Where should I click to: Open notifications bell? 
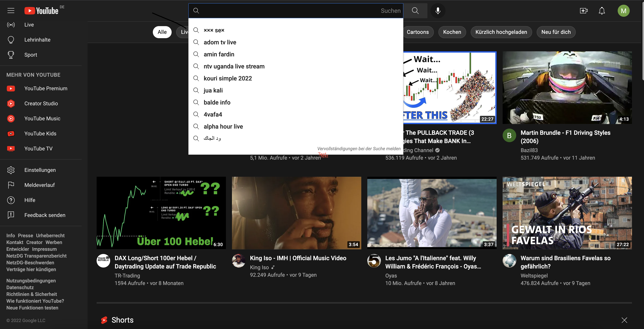pos(602,11)
